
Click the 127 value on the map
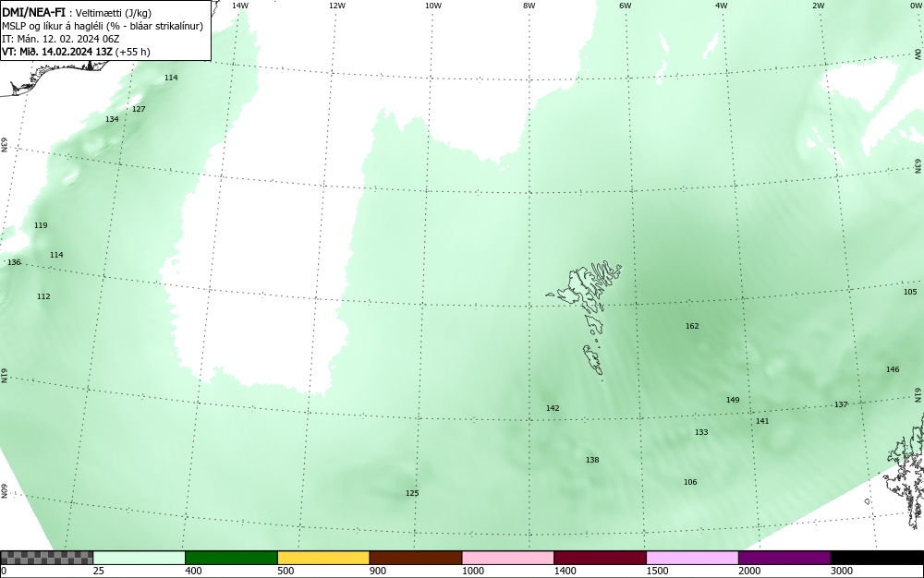click(x=139, y=110)
